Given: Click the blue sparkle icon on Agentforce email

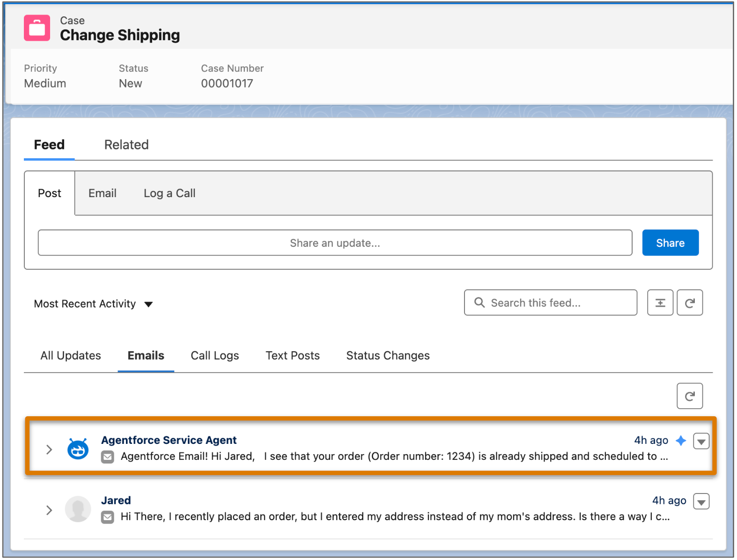Looking at the screenshot, I should point(681,441).
